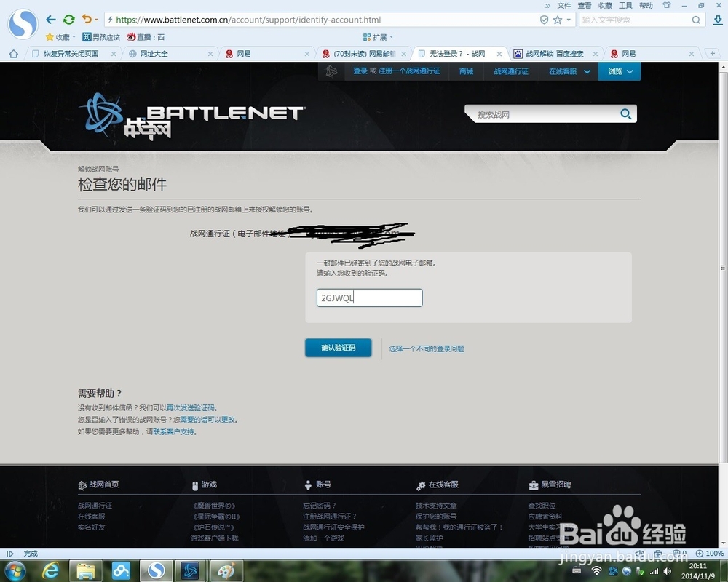Click the browser address bar URL
Screen dimensions: 728x582
pos(248,20)
